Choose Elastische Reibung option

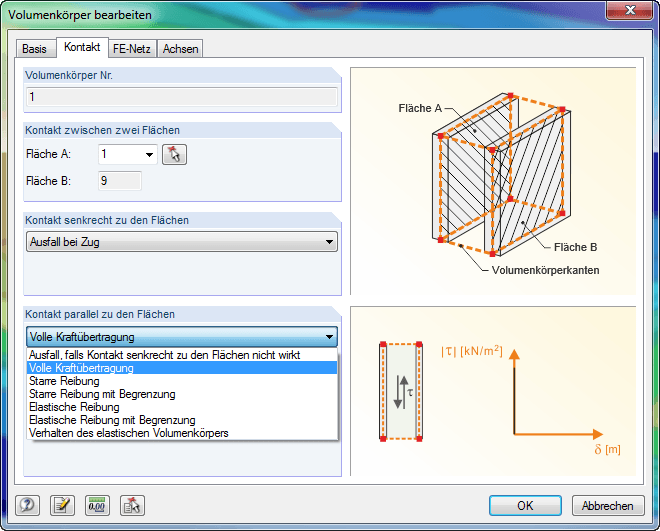click(182, 407)
